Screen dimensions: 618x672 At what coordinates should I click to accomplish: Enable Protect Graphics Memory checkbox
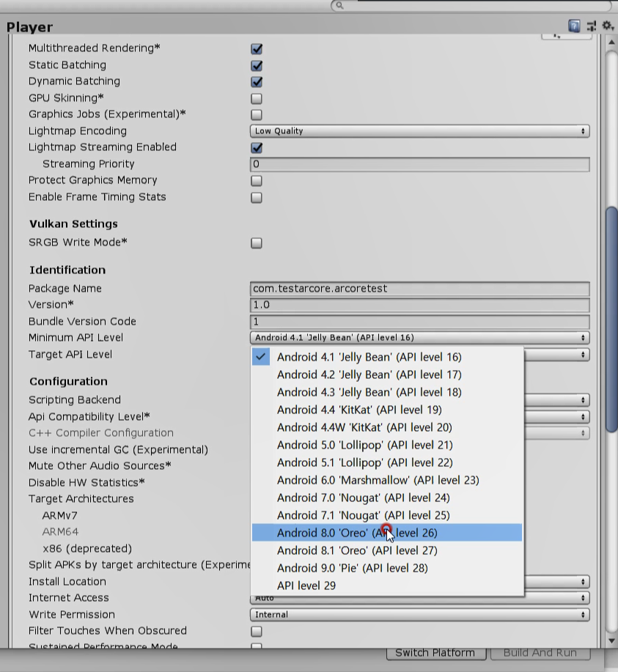tap(257, 181)
